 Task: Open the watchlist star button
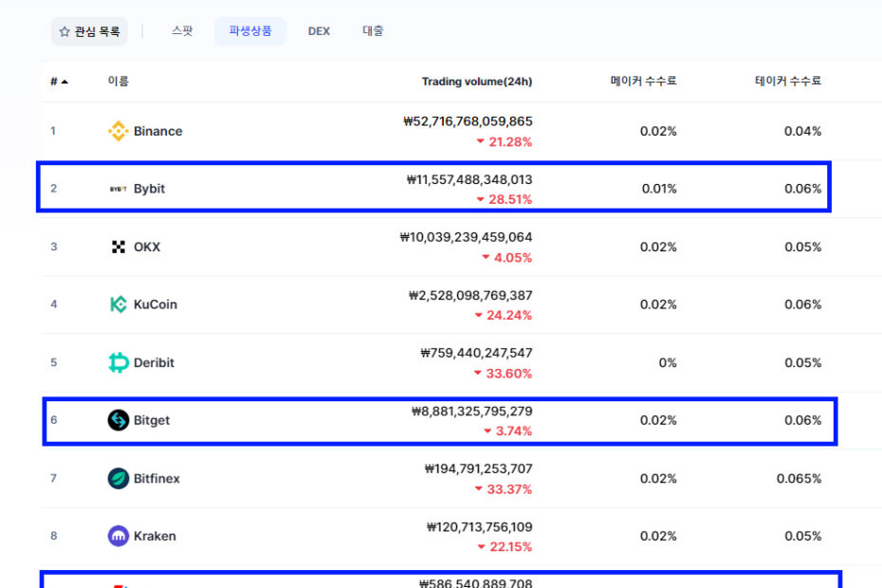(x=89, y=31)
